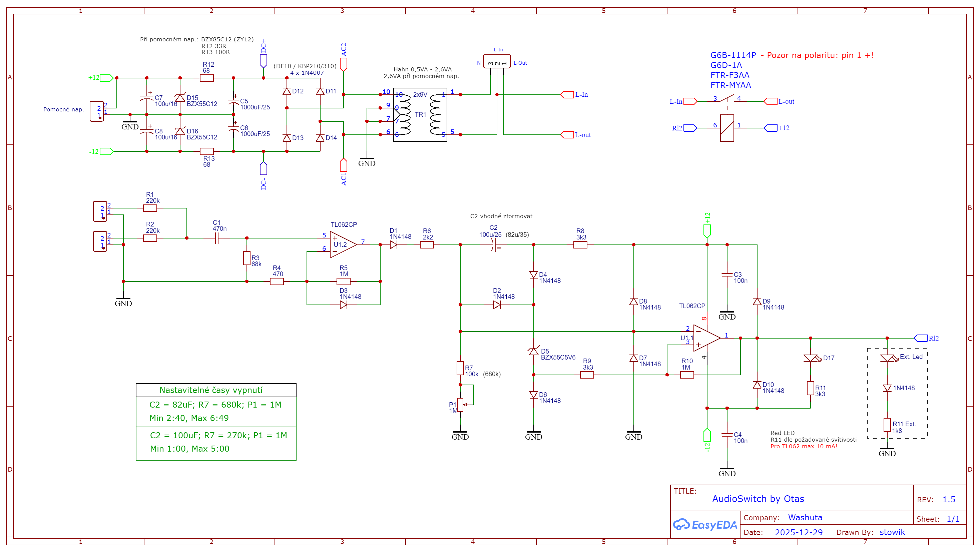Click the AudioSwitch by Otas title text

[x=758, y=498]
